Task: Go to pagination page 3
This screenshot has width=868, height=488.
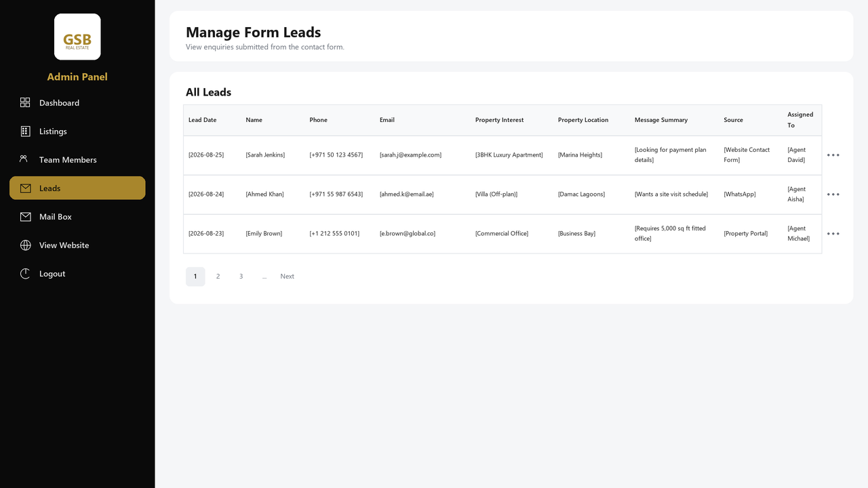Action: (x=241, y=277)
